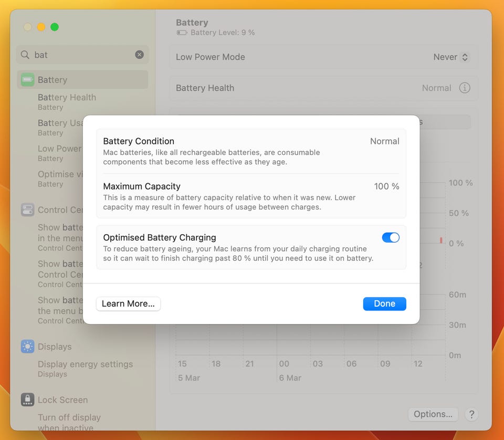The width and height of the screenshot is (504, 440).
Task: Clear the search field with the x icon
Action: click(x=139, y=55)
